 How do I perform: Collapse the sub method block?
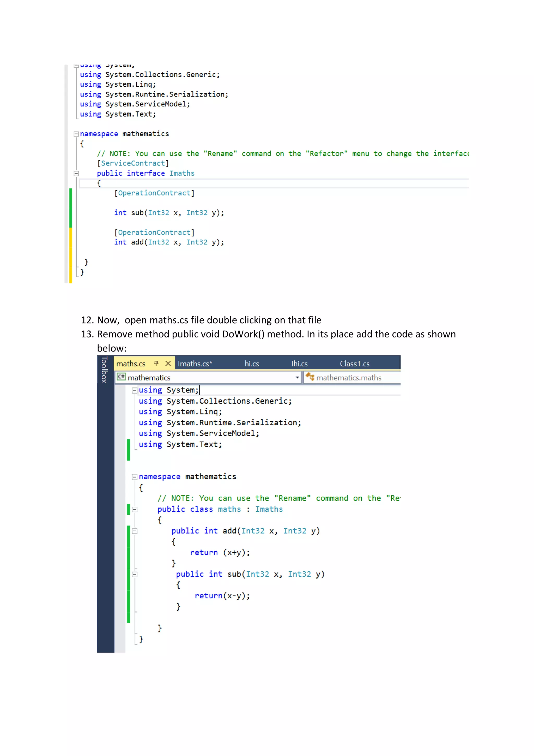tap(134, 574)
